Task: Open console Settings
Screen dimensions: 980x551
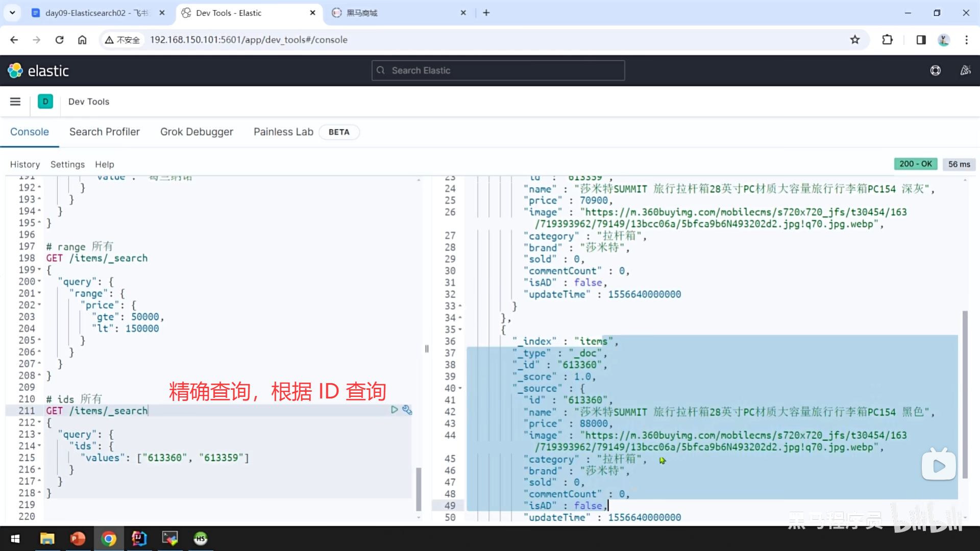Action: (x=67, y=164)
